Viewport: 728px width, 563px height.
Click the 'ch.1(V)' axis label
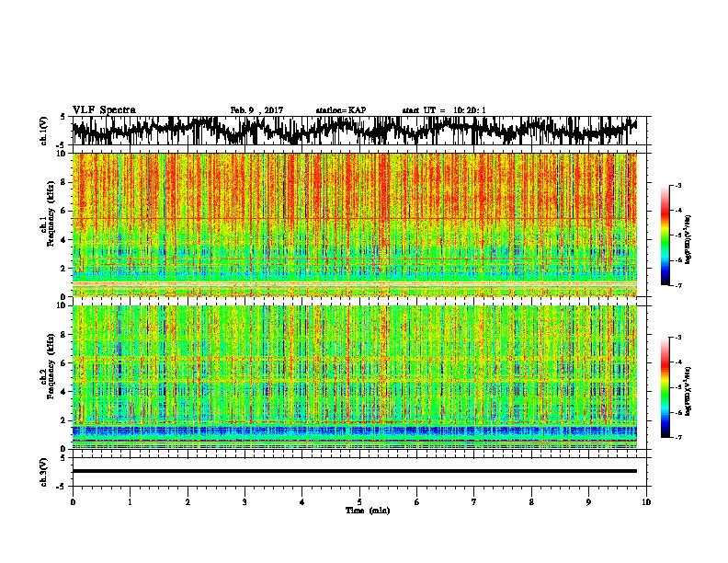click(x=43, y=131)
